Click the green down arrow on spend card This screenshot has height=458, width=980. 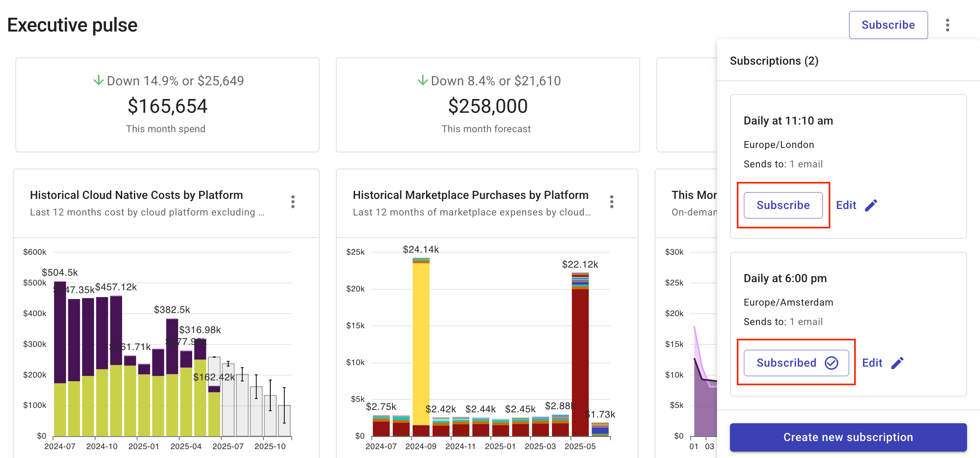point(98,80)
